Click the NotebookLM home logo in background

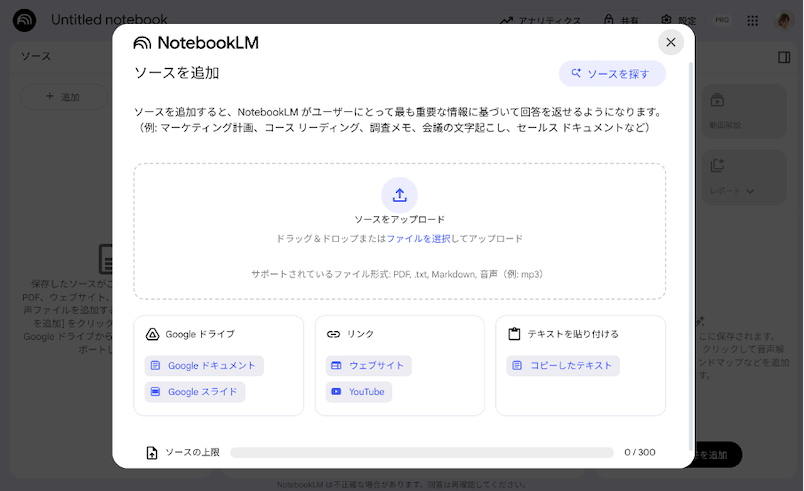24,21
